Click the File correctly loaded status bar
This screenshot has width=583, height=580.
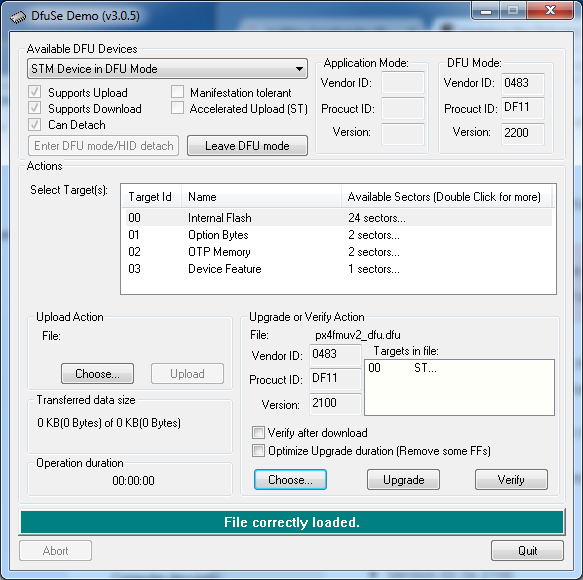[292, 522]
